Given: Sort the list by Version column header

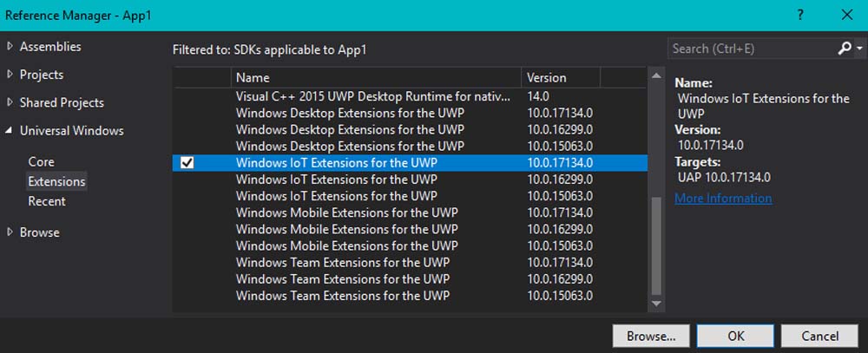Looking at the screenshot, I should click(x=560, y=77).
